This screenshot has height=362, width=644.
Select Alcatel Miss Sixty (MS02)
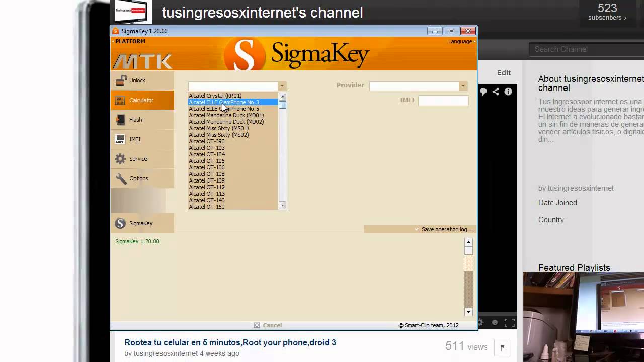[233, 135]
